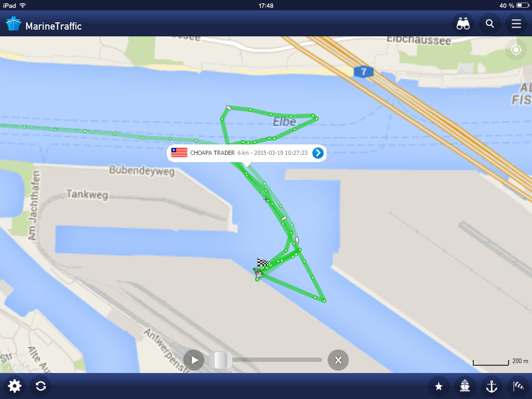Tap the Liberian flag in the popup
This screenshot has height=399, width=532.
click(179, 153)
